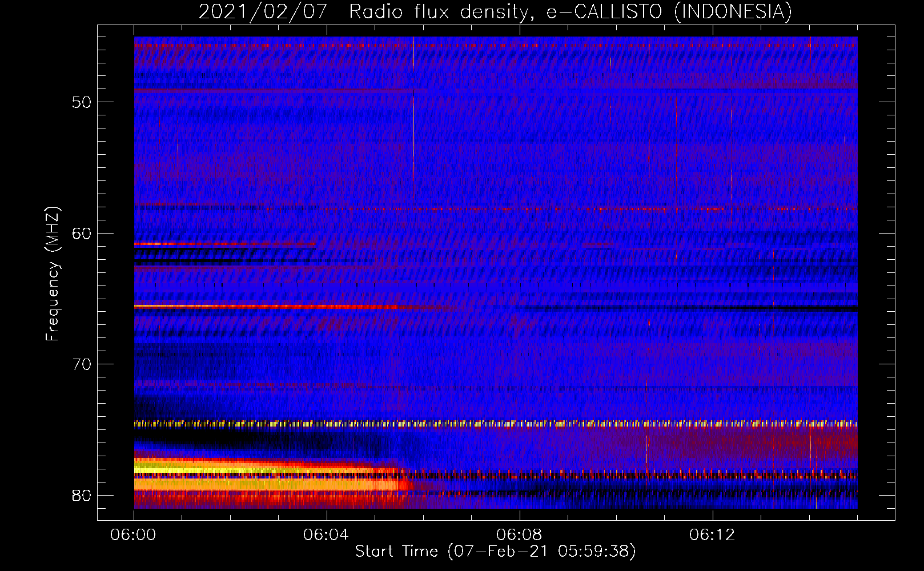The width and height of the screenshot is (924, 571).
Task: Click the red horizontal line near 65.5 MHz
Action: point(267,307)
